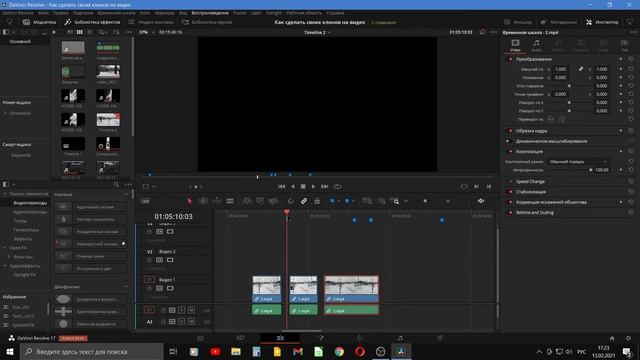The image size is (640, 360).
Task: Switch to the Video inspector tab
Action: tap(515, 45)
